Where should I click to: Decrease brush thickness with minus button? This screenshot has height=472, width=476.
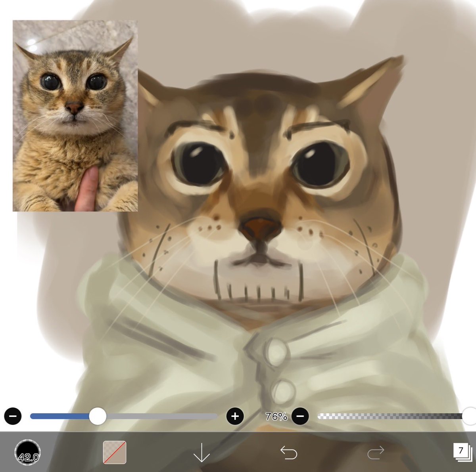tap(13, 416)
